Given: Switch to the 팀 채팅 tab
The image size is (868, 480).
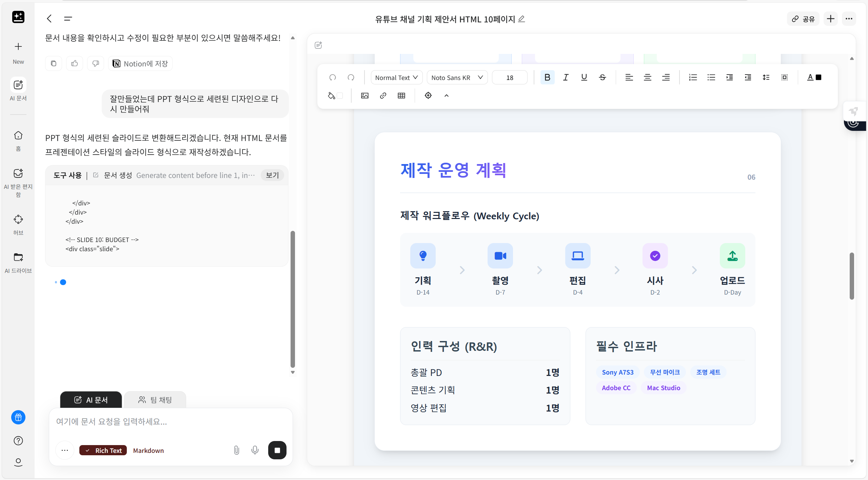Looking at the screenshot, I should 155,400.
